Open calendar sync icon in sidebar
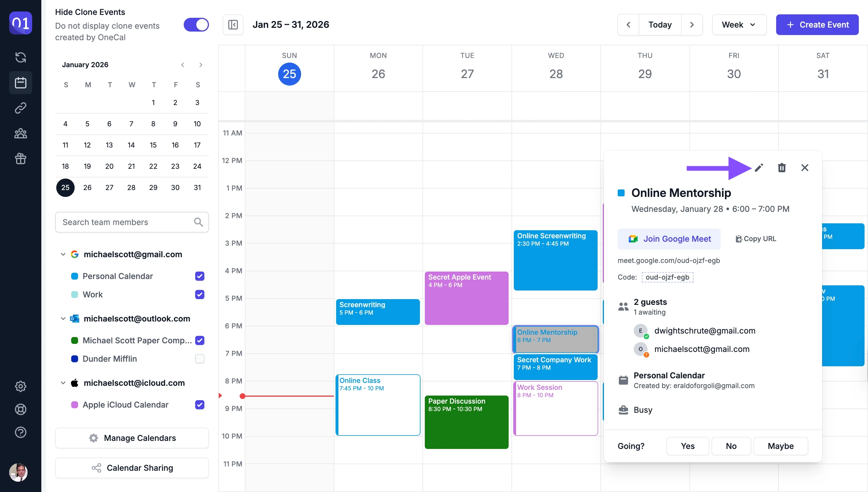The height and width of the screenshot is (492, 868). [x=21, y=57]
